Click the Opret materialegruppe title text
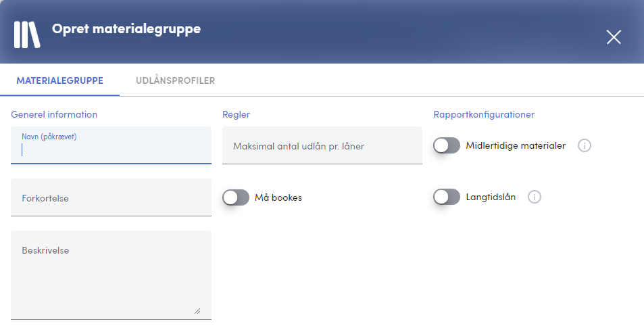The image size is (644, 330). click(126, 29)
